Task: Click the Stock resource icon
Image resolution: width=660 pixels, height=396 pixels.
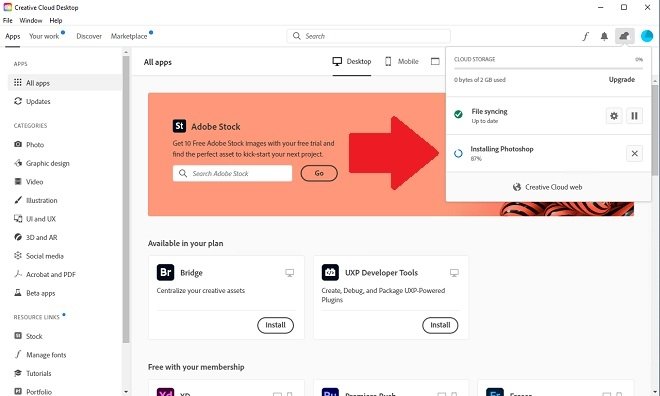Action: point(18,336)
